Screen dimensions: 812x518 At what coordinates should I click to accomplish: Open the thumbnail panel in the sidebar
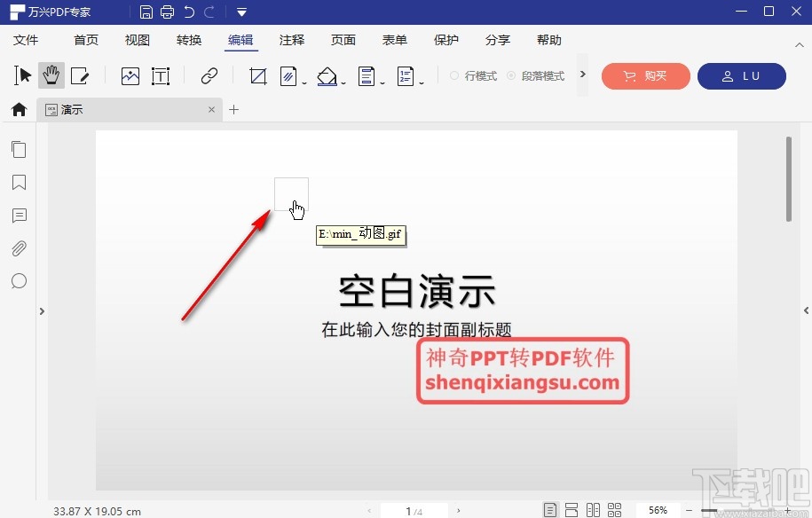(19, 149)
